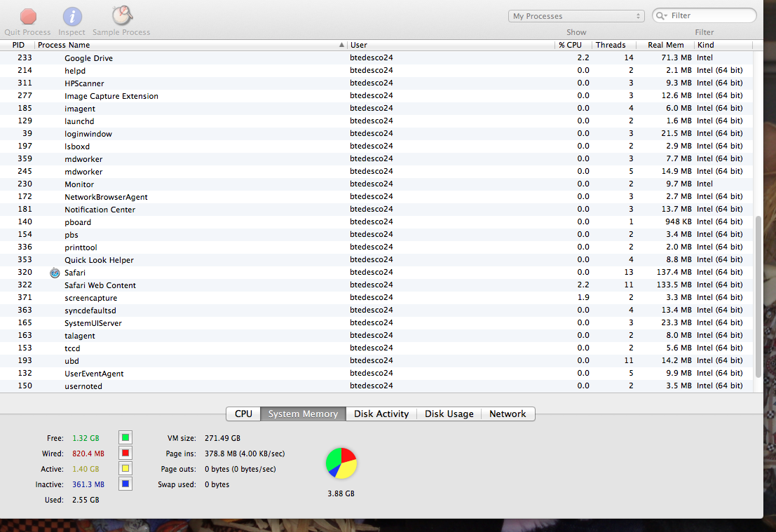Sort by Kind column header
Screen dimensions: 776x532
pos(723,45)
